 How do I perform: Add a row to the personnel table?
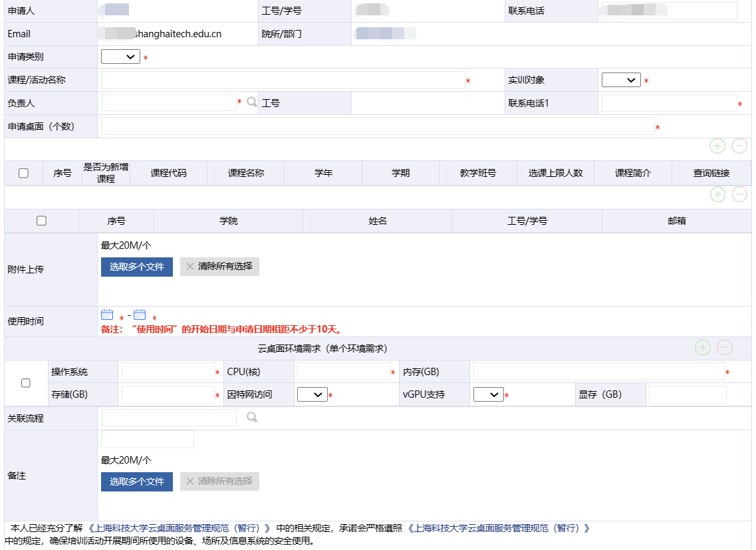717,194
